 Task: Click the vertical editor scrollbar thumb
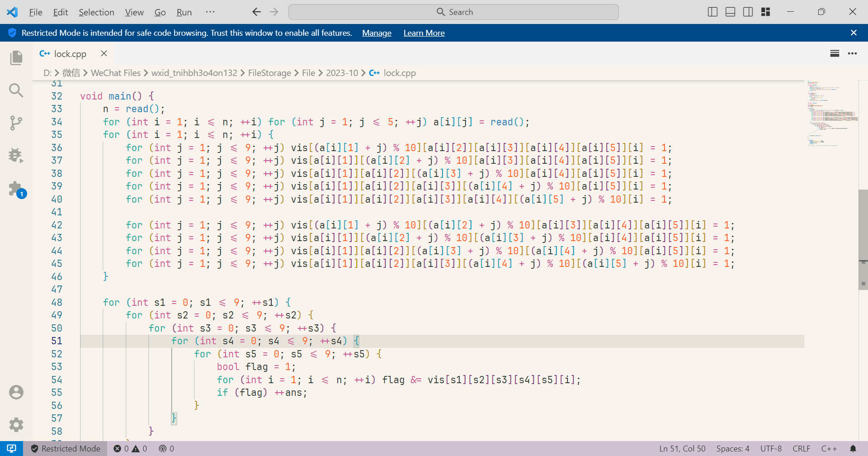click(x=863, y=240)
